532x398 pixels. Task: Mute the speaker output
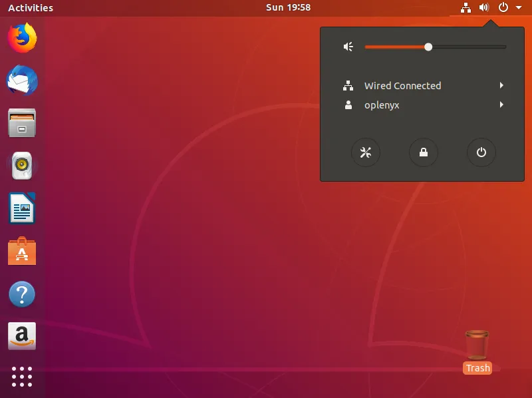point(348,47)
